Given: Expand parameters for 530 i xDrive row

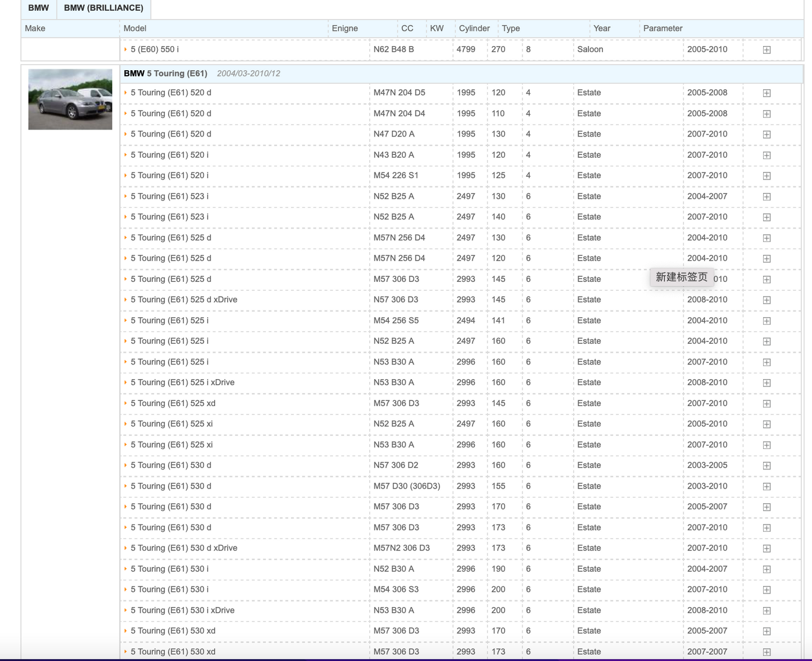Looking at the screenshot, I should [x=766, y=610].
